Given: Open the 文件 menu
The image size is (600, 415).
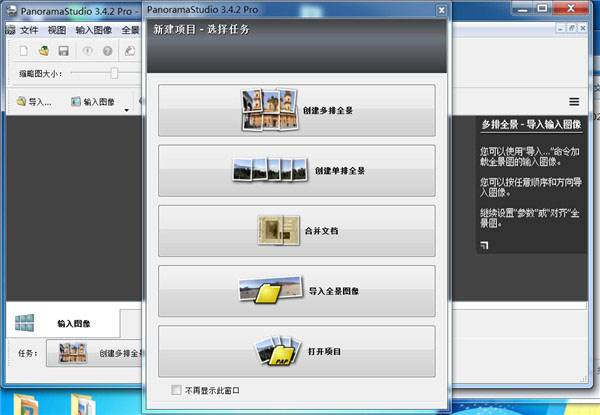Looking at the screenshot, I should 29,30.
